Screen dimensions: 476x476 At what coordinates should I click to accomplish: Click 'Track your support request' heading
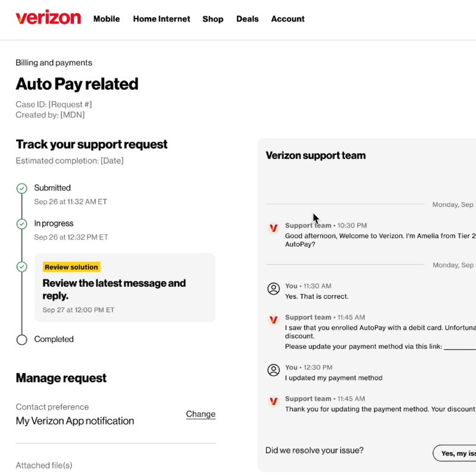(92, 144)
